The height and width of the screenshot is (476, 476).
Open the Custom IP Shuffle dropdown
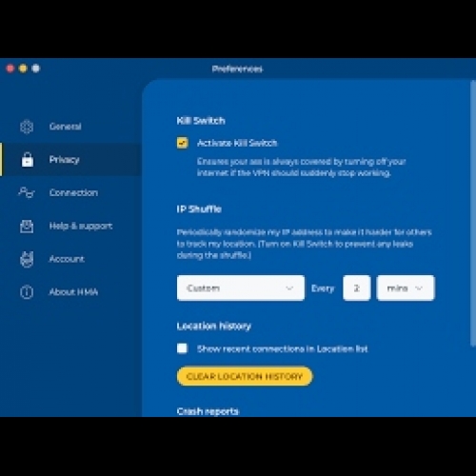(241, 288)
